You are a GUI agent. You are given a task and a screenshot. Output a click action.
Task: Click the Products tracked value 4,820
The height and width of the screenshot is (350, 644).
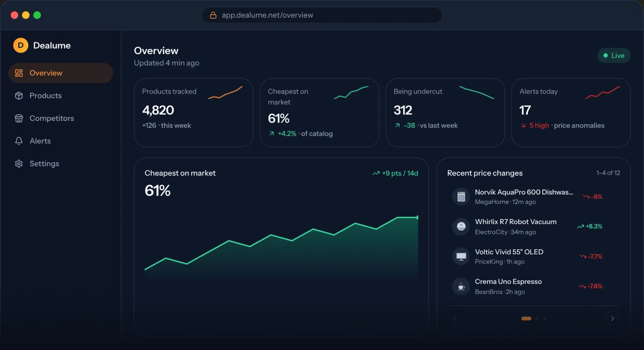coord(158,110)
